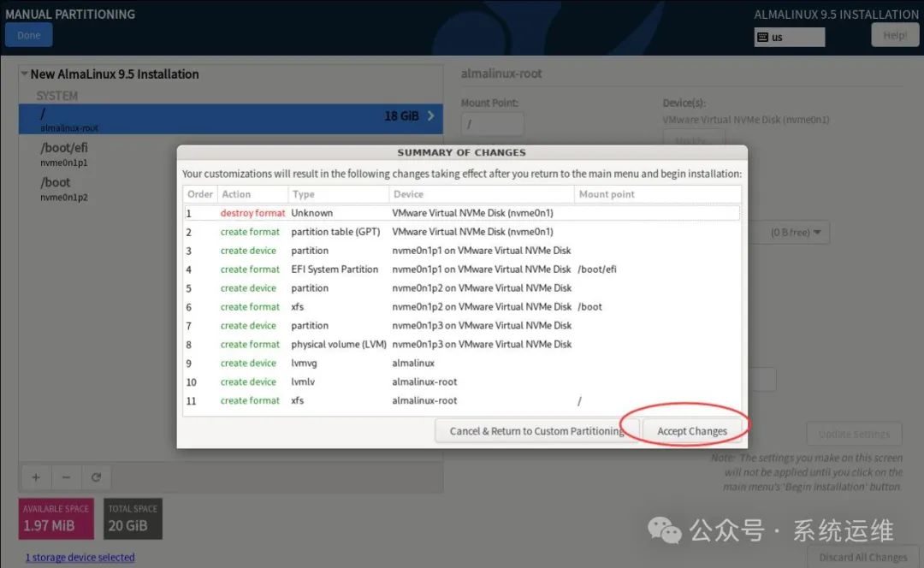Screen dimensions: 924x568
Task: Select row 6 xfs on nvme0n1p2
Action: (x=461, y=306)
